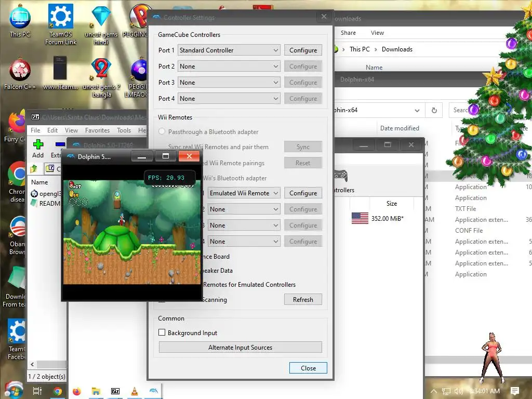Switch to 7-Zip on the taskbar

tap(115, 391)
